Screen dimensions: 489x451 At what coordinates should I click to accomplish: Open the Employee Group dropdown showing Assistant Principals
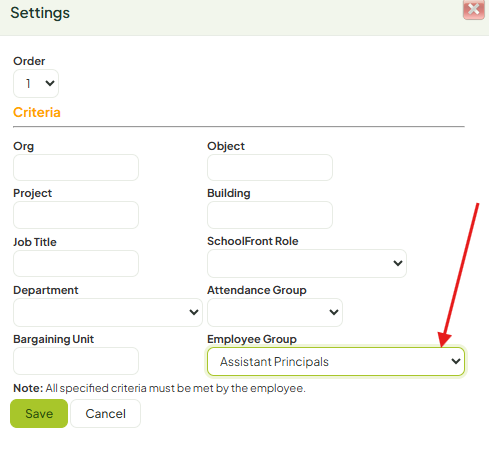coord(336,362)
